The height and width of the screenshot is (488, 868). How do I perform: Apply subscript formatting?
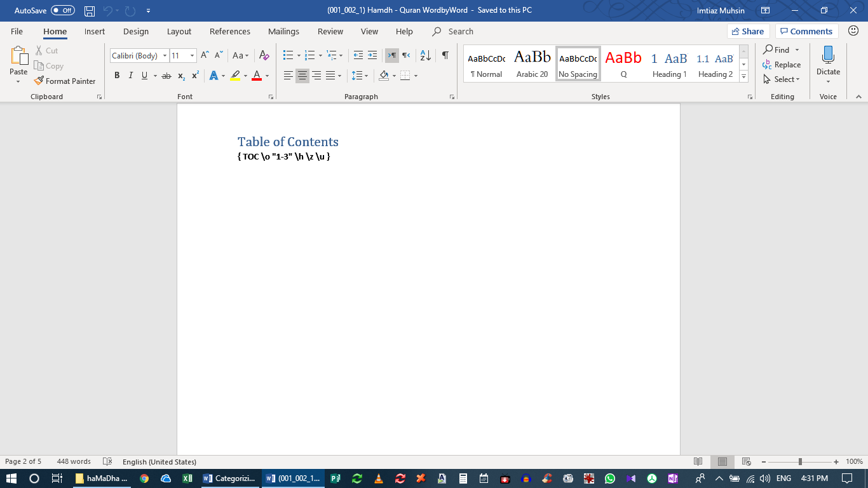click(181, 76)
